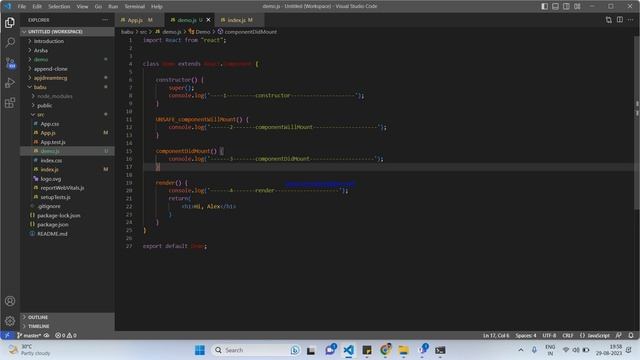Open File Explorer from the taskbar
Screen dimensions: 640x360
coord(403,350)
